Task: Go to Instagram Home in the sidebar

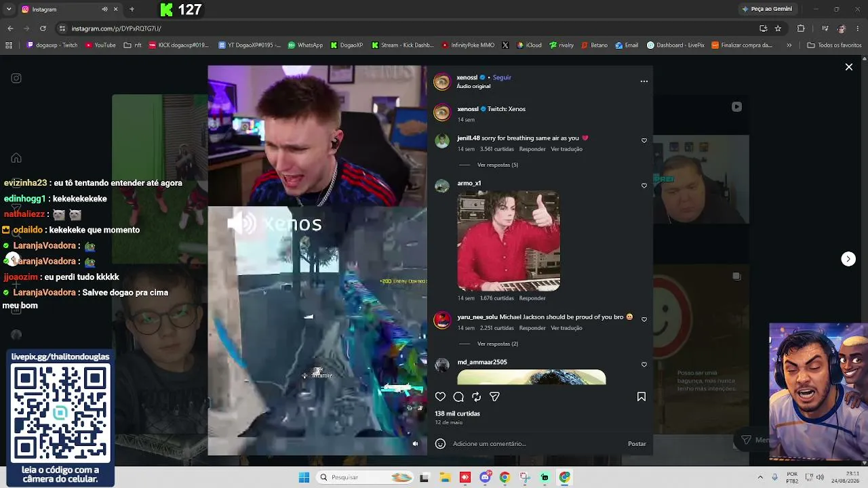Action: pos(16,158)
